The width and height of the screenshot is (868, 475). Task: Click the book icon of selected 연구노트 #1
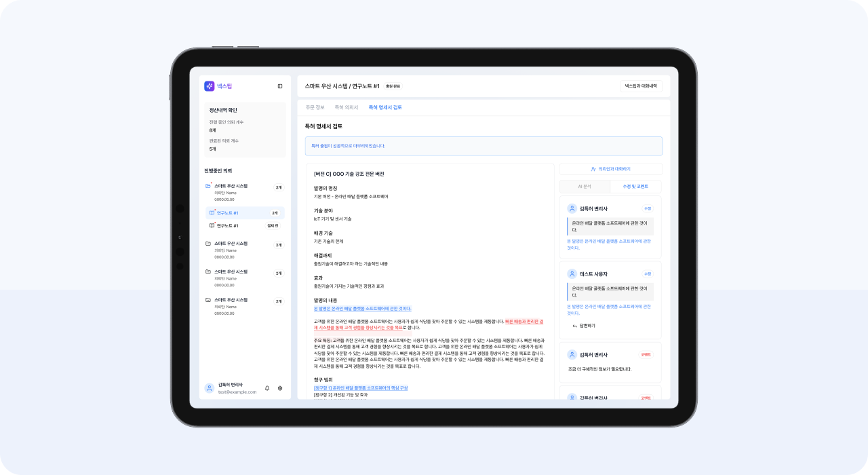click(x=212, y=212)
